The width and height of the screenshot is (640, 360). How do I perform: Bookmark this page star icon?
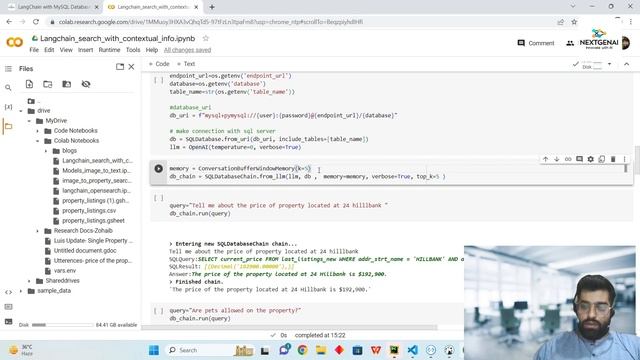[574, 22]
